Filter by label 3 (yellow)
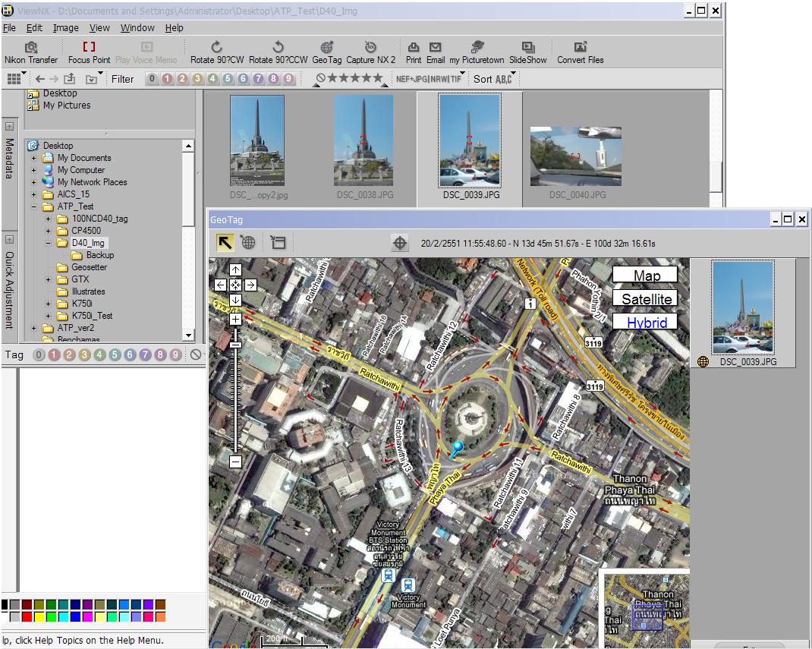 [197, 79]
